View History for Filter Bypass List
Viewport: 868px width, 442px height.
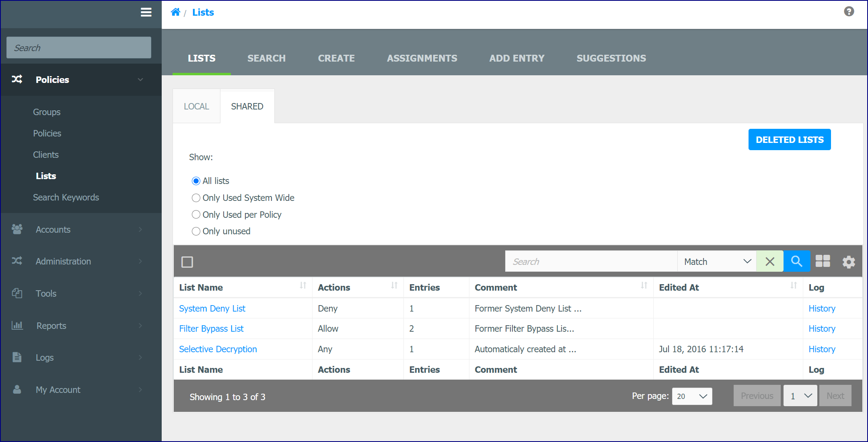822,328
